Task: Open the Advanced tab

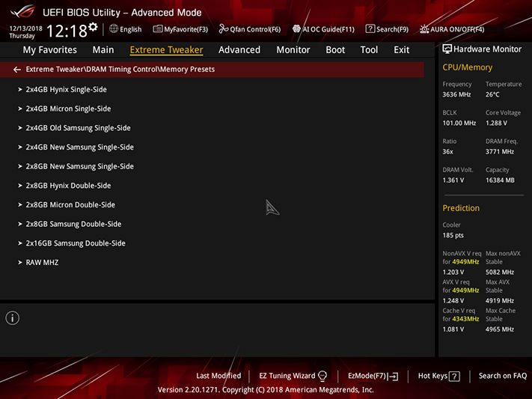Action: [x=239, y=50]
